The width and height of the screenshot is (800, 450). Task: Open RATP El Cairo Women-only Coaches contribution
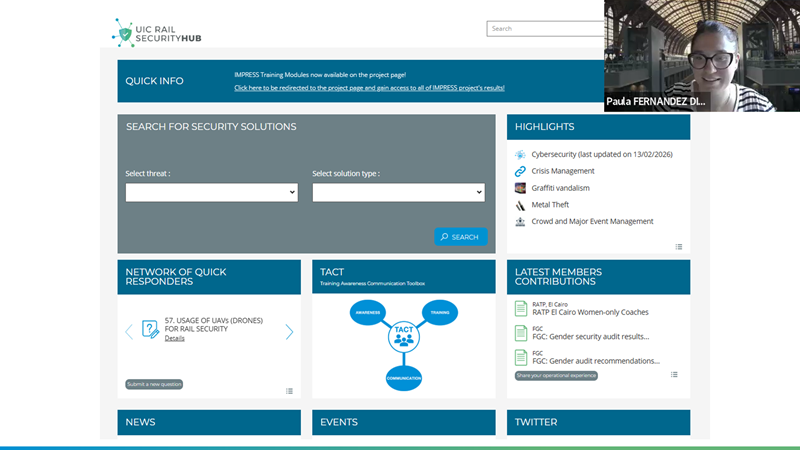click(590, 312)
